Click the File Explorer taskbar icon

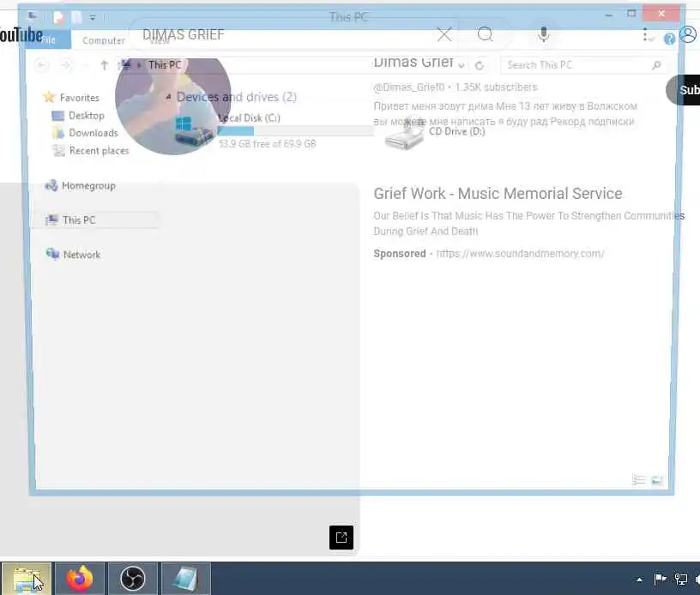pos(27,579)
